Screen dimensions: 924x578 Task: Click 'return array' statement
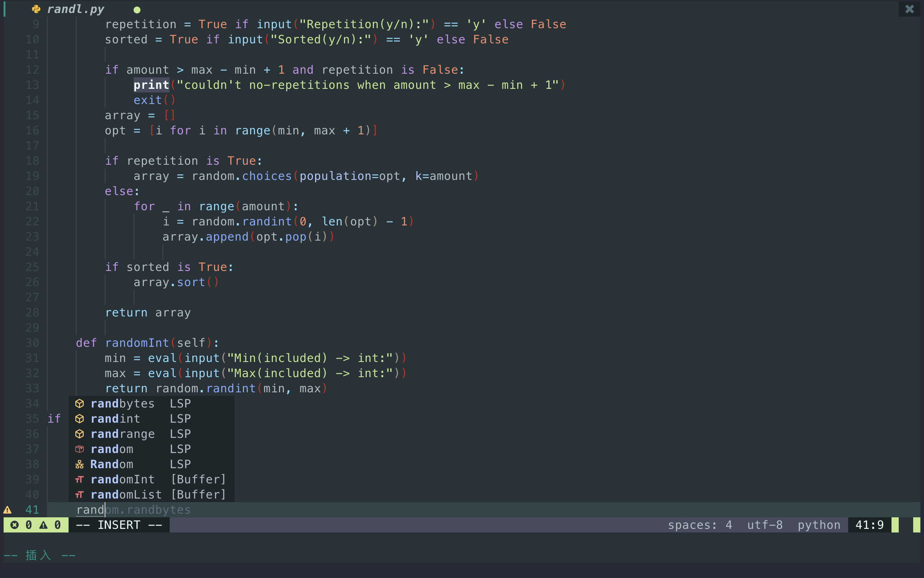pyautogui.click(x=148, y=313)
